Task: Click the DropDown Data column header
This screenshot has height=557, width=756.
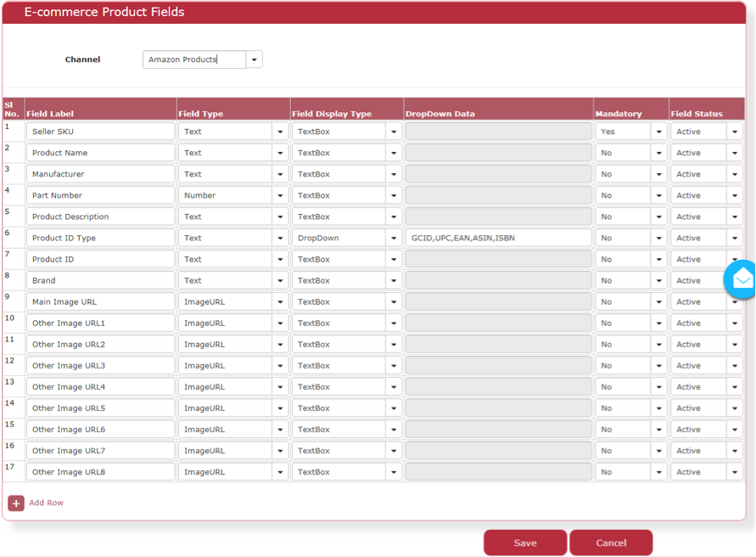Action: (440, 114)
